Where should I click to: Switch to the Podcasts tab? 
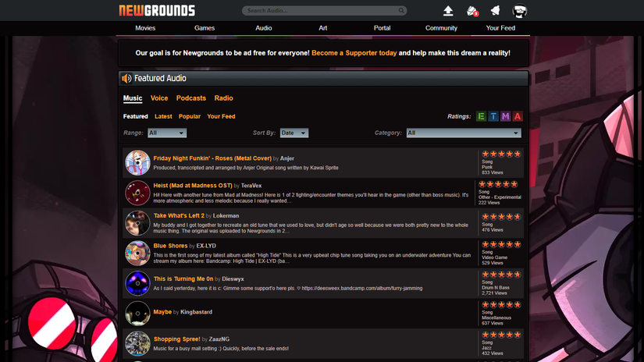pyautogui.click(x=191, y=98)
